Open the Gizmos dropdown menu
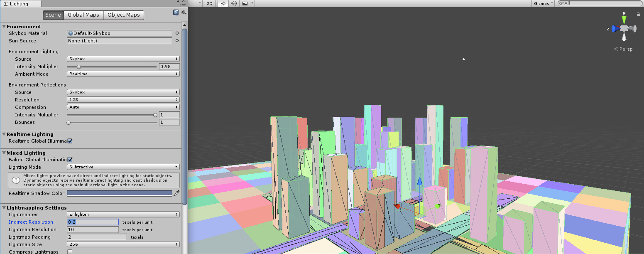 (543, 3)
